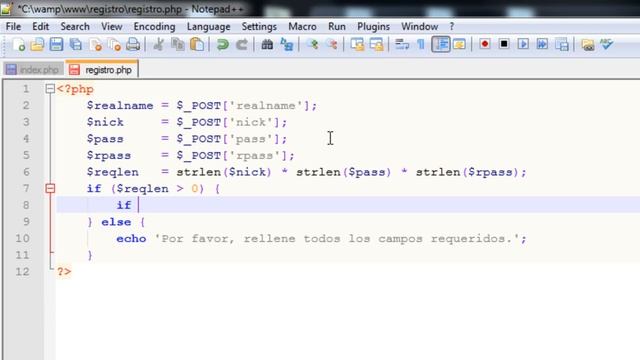Play back recorded macro icon
Viewport: 640px width, 360px height.
point(523,44)
